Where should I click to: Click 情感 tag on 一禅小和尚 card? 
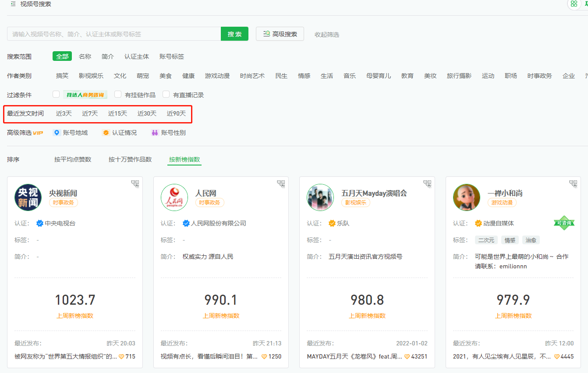[510, 240]
